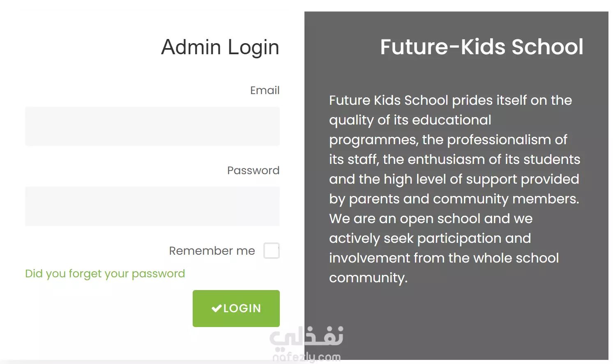Focus the Password input field
This screenshot has height=364, width=613.
152,206
